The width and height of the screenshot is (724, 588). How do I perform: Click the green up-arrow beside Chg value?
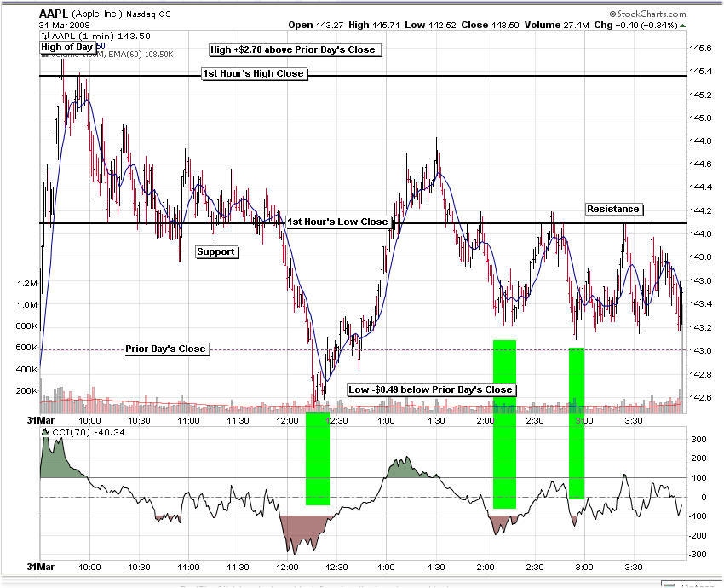(x=683, y=26)
